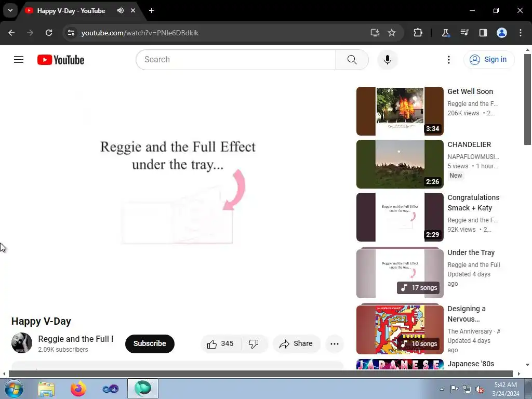Click the scroll-down arrow of vertical scrollbar
The width and height of the screenshot is (532, 399).
click(x=527, y=365)
